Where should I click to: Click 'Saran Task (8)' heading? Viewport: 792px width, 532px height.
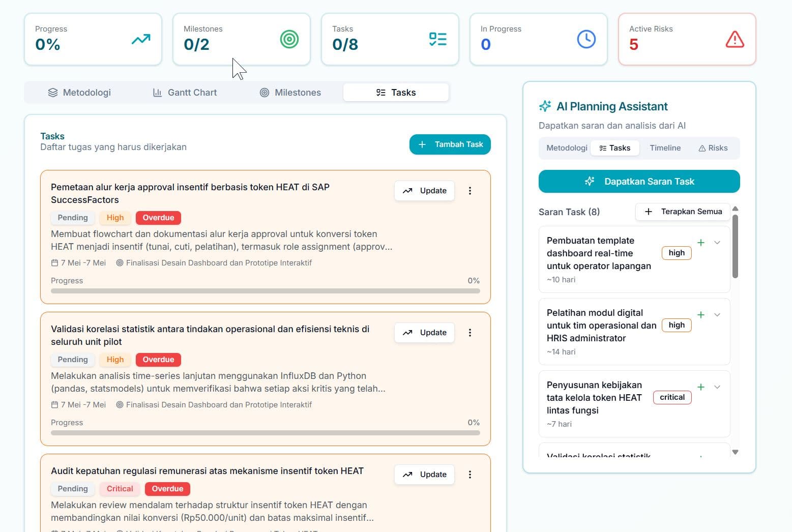[x=569, y=212]
